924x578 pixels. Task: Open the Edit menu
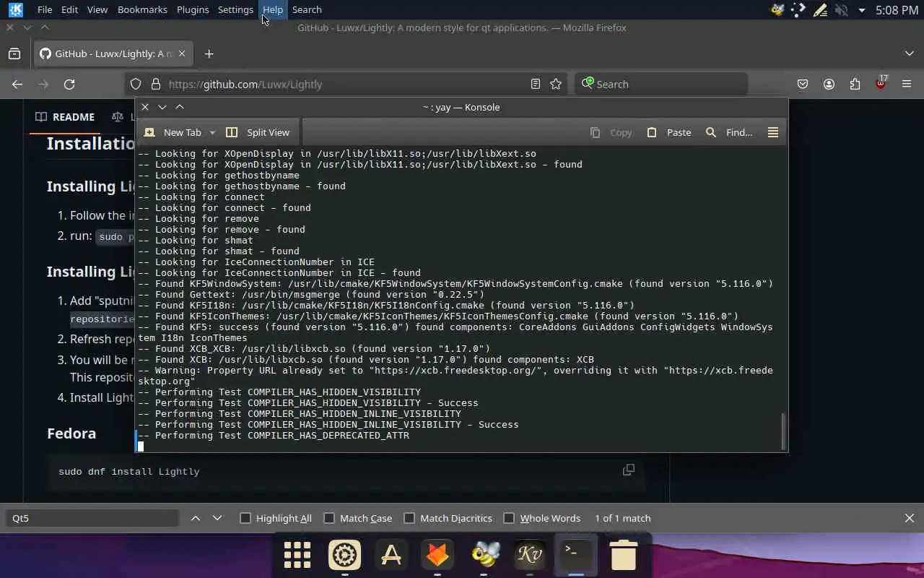point(69,9)
